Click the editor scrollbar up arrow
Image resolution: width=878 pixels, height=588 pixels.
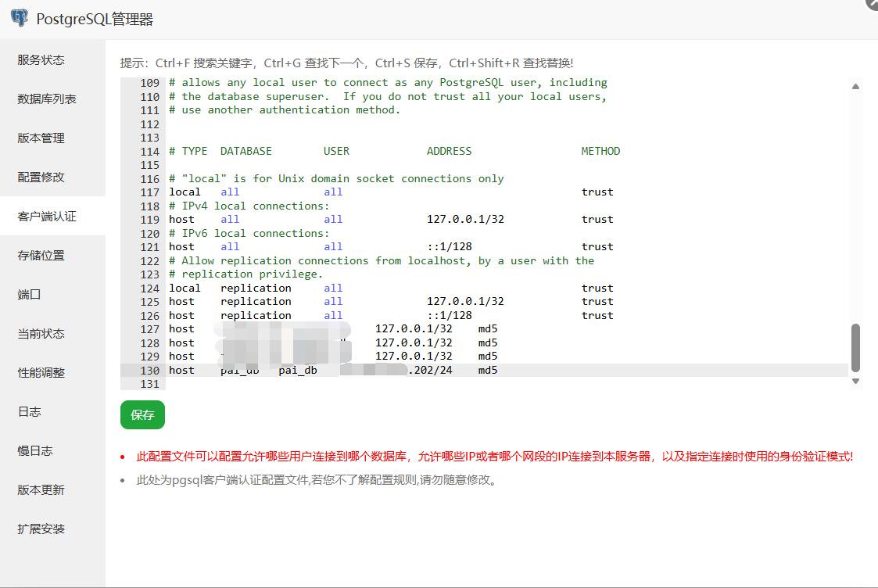[x=855, y=86]
